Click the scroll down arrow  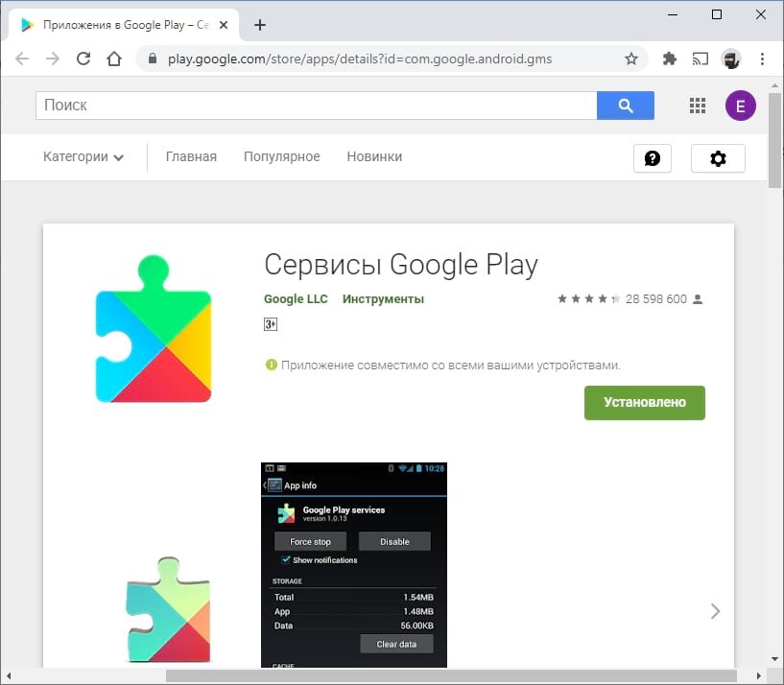click(774, 659)
